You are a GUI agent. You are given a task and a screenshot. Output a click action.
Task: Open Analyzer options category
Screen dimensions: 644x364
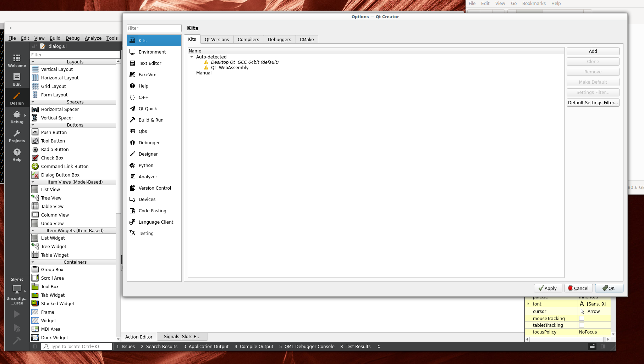(154, 177)
